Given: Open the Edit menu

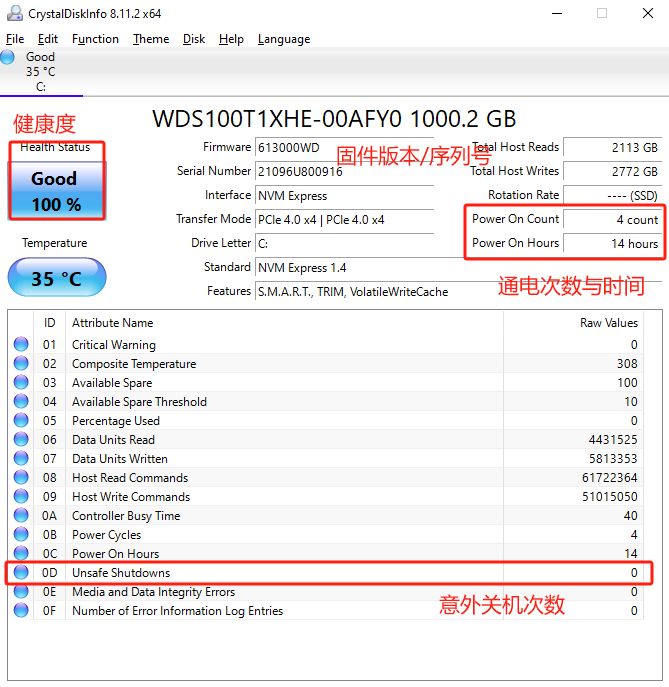Looking at the screenshot, I should 48,39.
